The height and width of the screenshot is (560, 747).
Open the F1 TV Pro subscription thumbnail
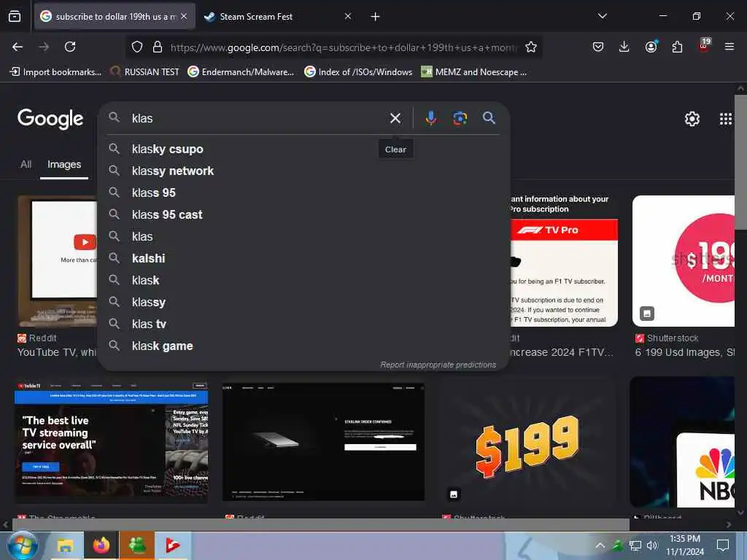tap(564, 260)
